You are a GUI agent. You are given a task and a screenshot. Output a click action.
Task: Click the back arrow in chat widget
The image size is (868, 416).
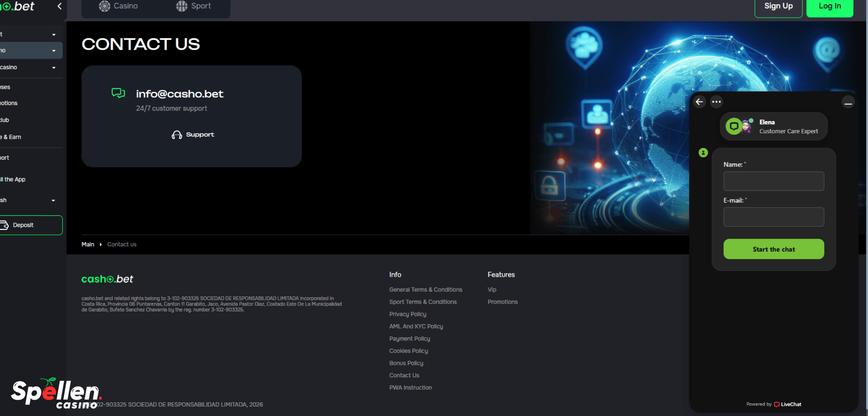[700, 102]
